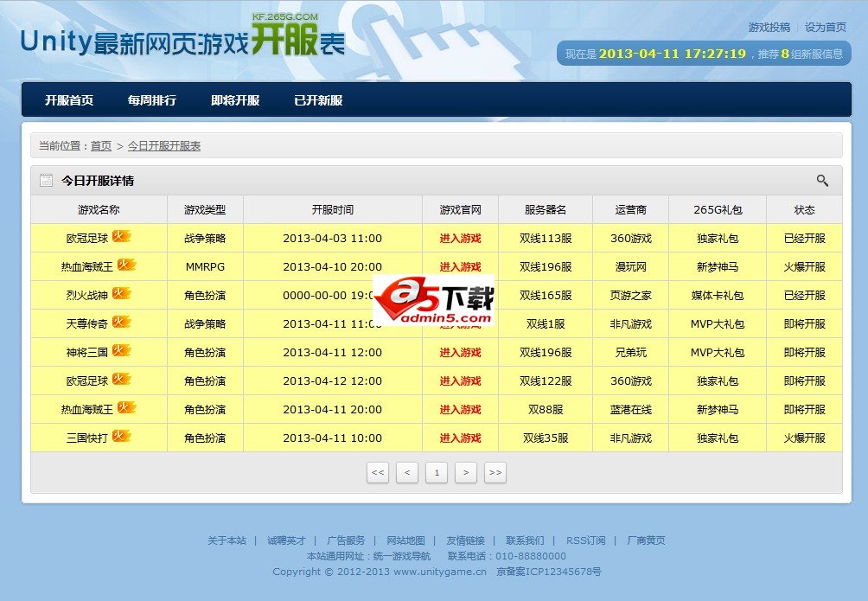Click the 今日开服开服表 breadcrumb link

164,145
